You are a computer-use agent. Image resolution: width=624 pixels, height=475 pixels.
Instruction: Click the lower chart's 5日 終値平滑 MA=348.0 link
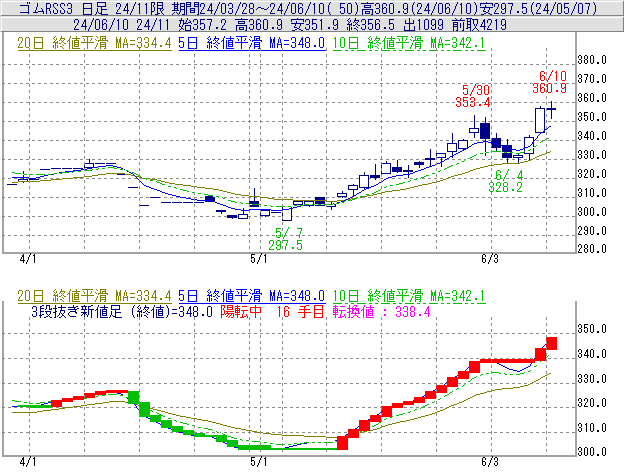252,296
